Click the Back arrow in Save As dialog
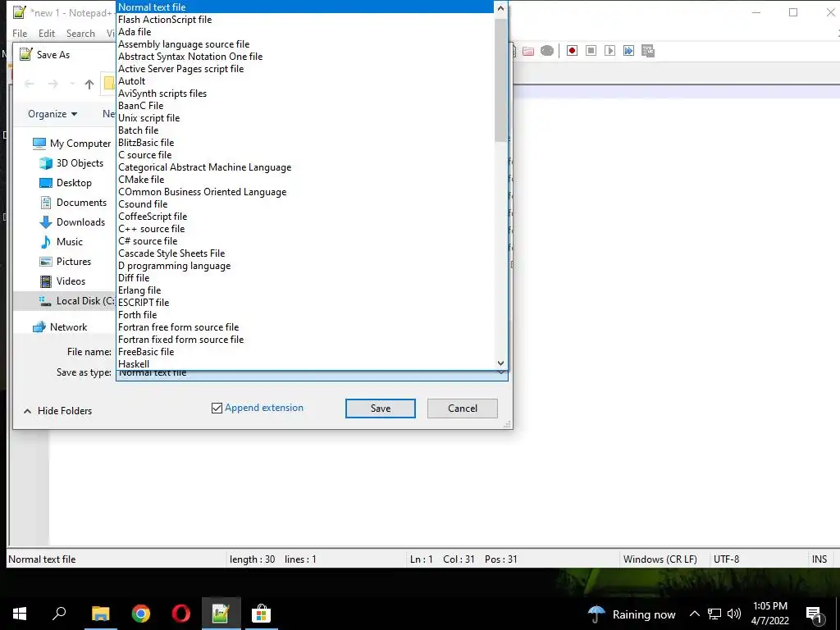The height and width of the screenshot is (630, 840). 30,84
